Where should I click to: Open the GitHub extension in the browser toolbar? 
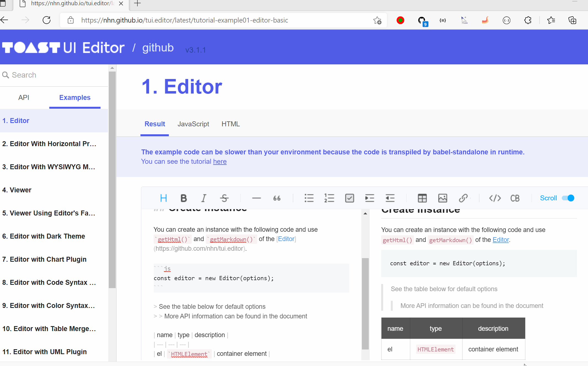pos(422,20)
